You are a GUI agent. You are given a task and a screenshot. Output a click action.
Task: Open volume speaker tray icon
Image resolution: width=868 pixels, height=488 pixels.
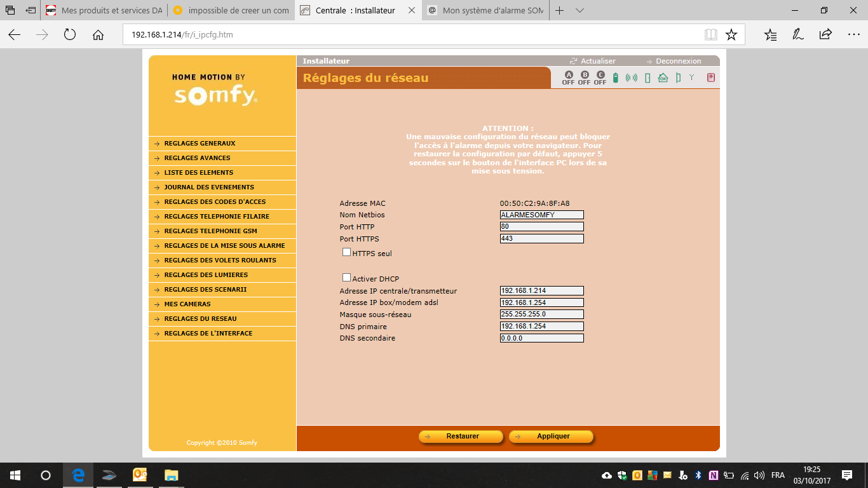coord(759,475)
